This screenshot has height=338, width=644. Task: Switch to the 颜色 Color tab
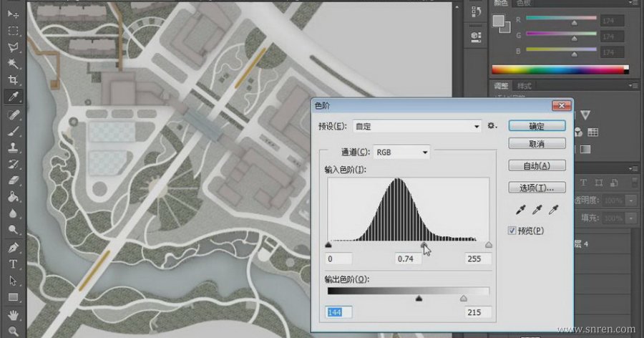[x=501, y=4]
